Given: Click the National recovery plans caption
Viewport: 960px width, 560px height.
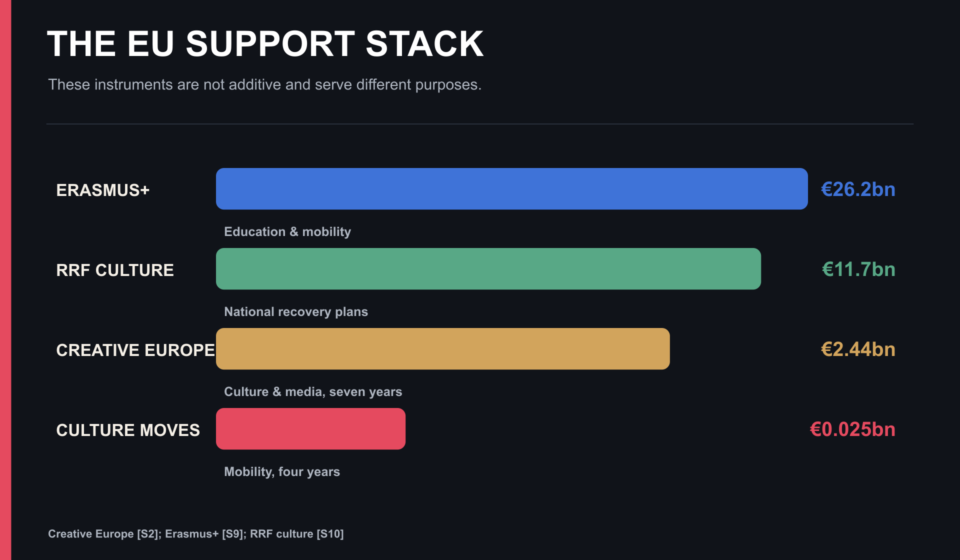Looking at the screenshot, I should [x=296, y=312].
